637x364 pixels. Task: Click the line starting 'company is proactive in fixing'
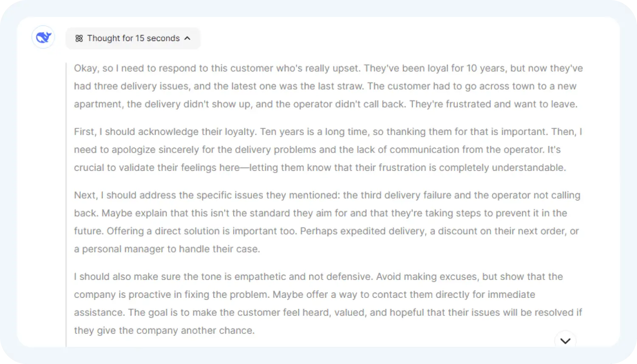[304, 294]
